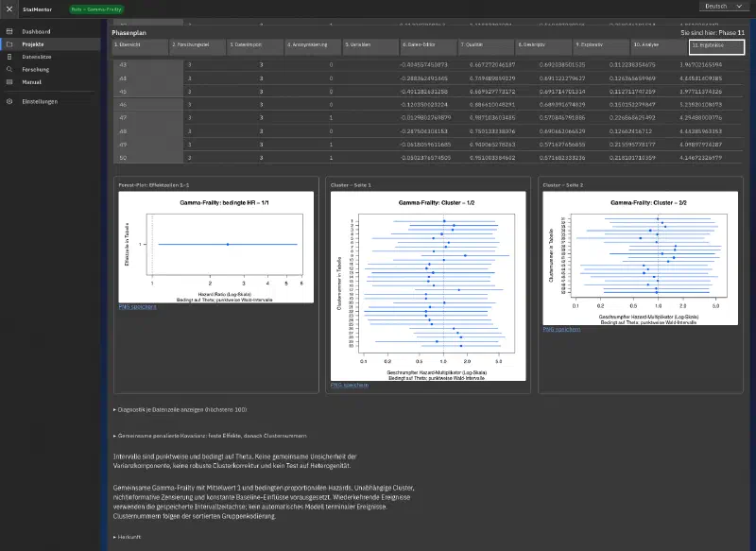756x551 pixels.
Task: Expand the Herkunft section
Action: point(127,537)
